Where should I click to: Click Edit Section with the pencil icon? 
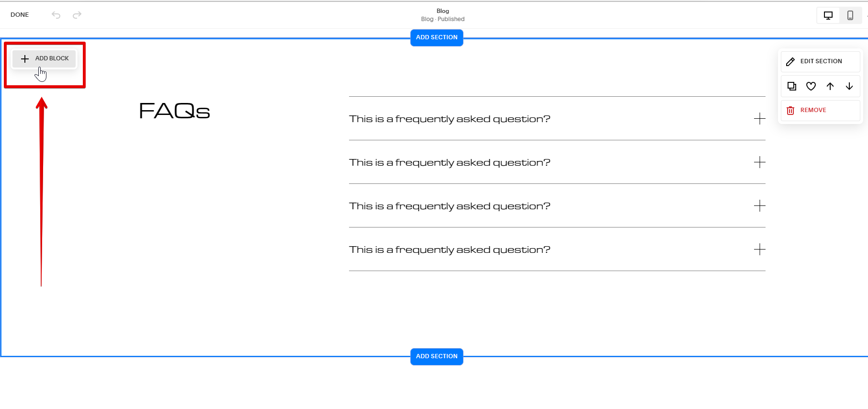pyautogui.click(x=820, y=61)
